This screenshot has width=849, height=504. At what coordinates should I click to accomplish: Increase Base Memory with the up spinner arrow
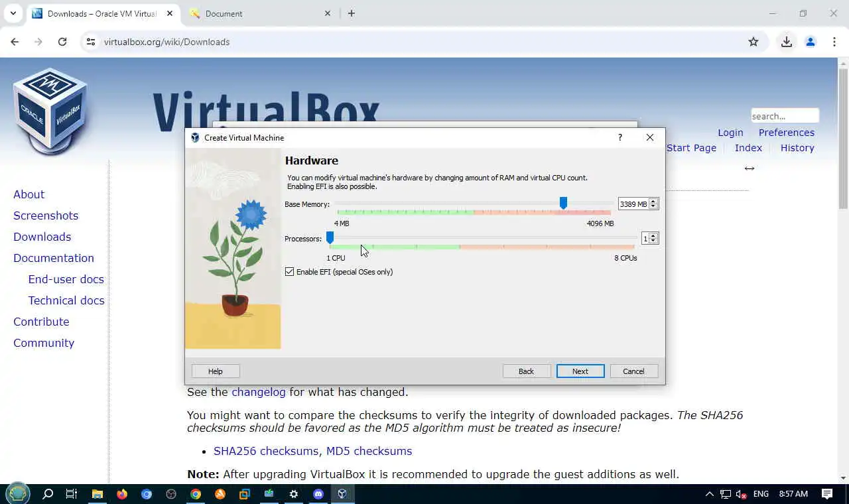coord(654,202)
